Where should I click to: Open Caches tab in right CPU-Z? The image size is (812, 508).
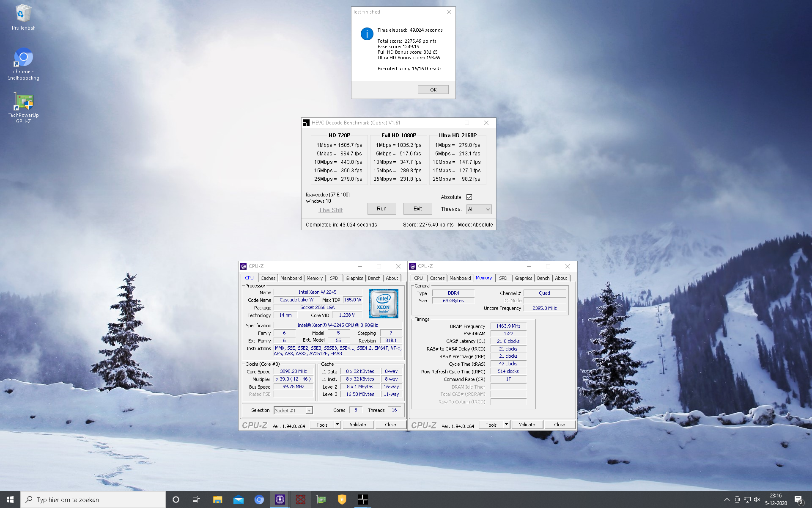[x=437, y=278]
